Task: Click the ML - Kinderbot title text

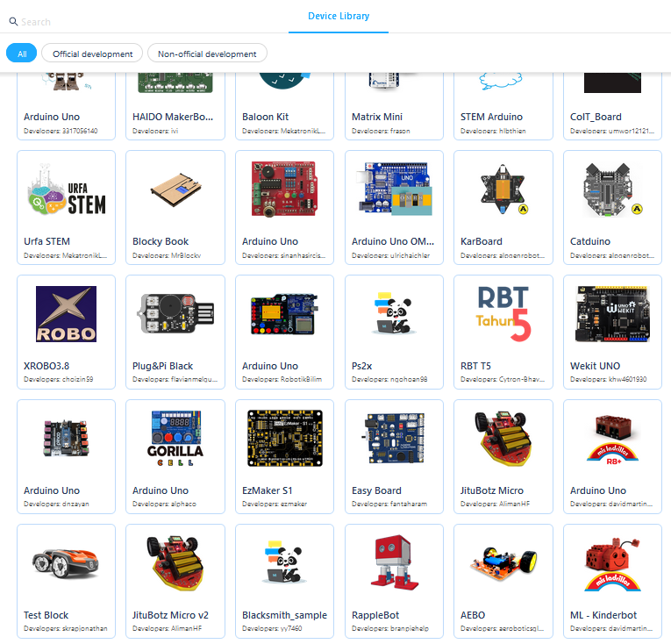Action: point(603,615)
